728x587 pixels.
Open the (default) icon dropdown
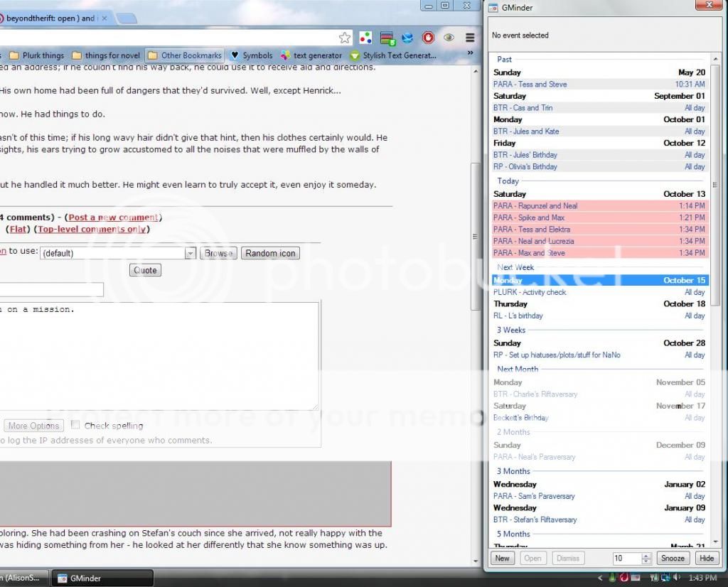(190, 253)
